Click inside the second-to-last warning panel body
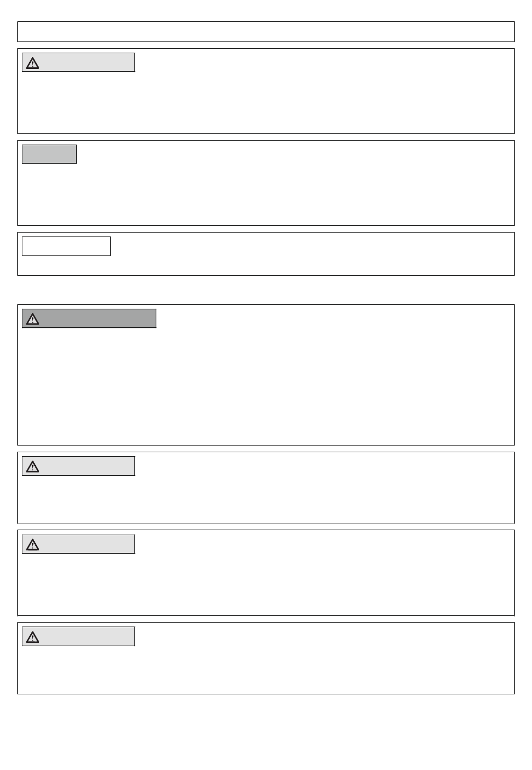The image size is (532, 770). click(x=266, y=584)
